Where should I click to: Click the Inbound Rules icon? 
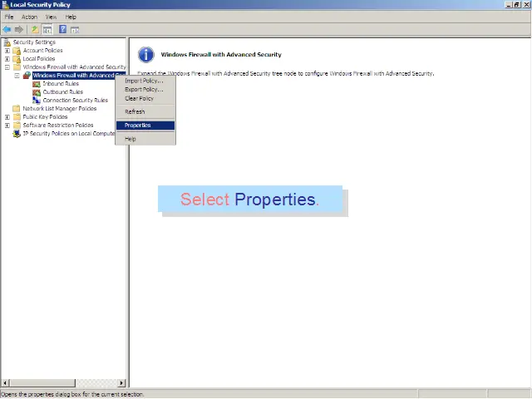pyautogui.click(x=37, y=84)
